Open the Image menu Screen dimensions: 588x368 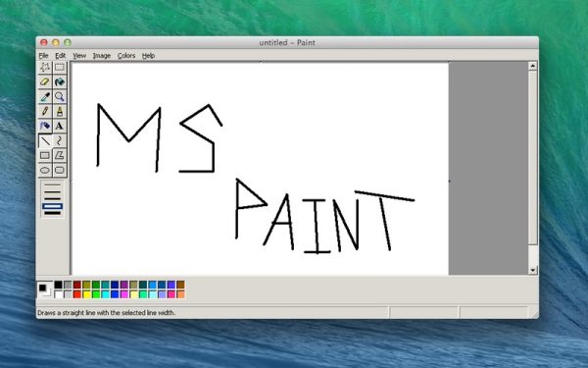coord(102,56)
